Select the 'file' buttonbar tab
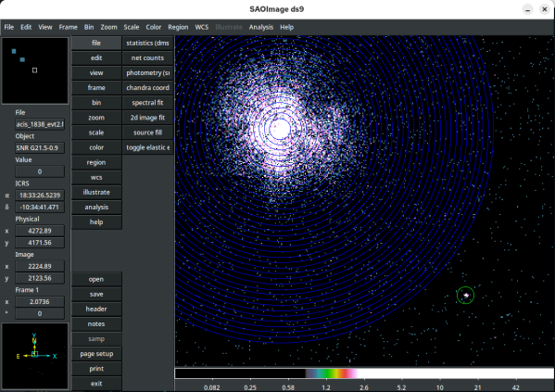The width and height of the screenshot is (555, 392). pyautogui.click(x=96, y=43)
